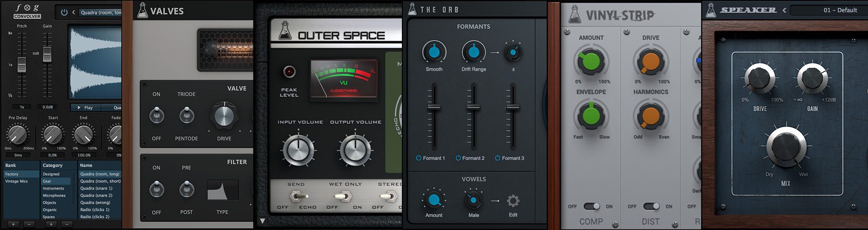This screenshot has height=230, width=868.
Task: Toggle the FILTER ON/OFF switch
Action: pyautogui.click(x=157, y=189)
